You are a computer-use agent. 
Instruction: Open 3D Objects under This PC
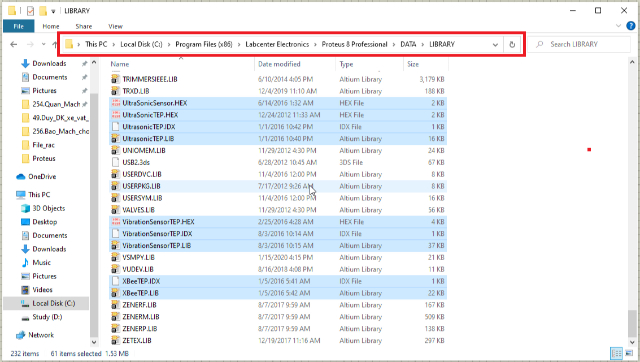(x=49, y=208)
